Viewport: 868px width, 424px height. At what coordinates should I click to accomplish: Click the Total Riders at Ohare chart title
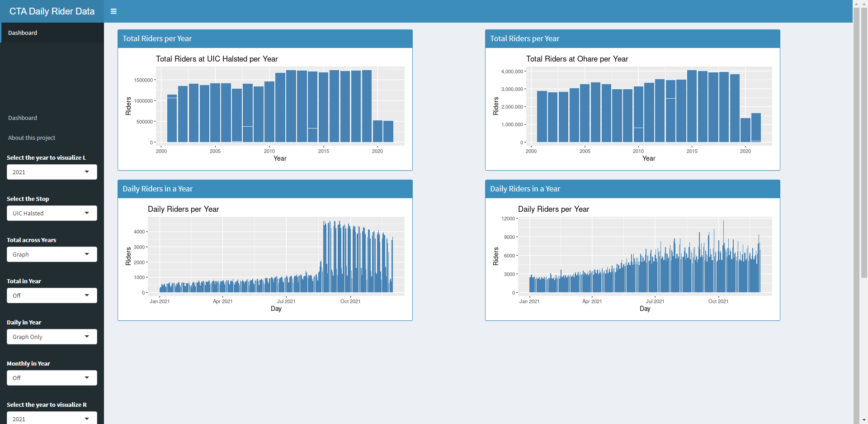point(577,59)
